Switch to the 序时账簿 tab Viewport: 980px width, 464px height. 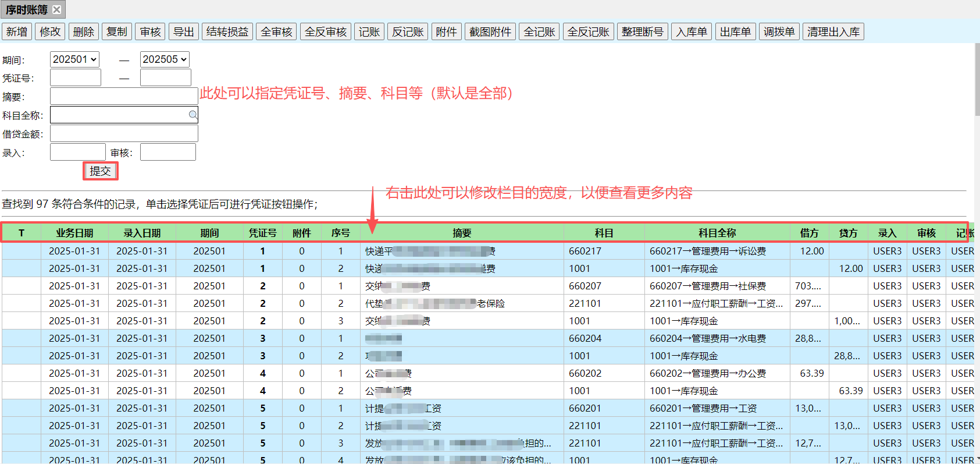pyautogui.click(x=27, y=10)
